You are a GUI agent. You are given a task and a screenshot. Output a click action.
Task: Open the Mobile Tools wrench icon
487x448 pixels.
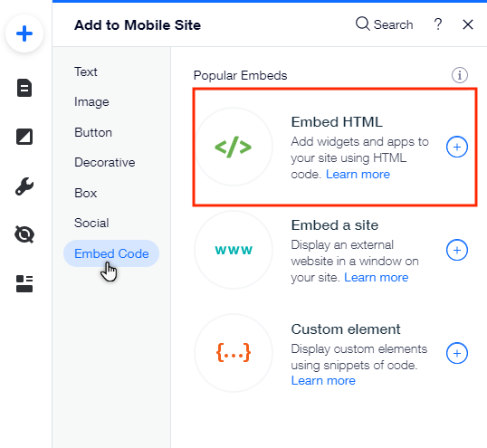[x=24, y=186]
